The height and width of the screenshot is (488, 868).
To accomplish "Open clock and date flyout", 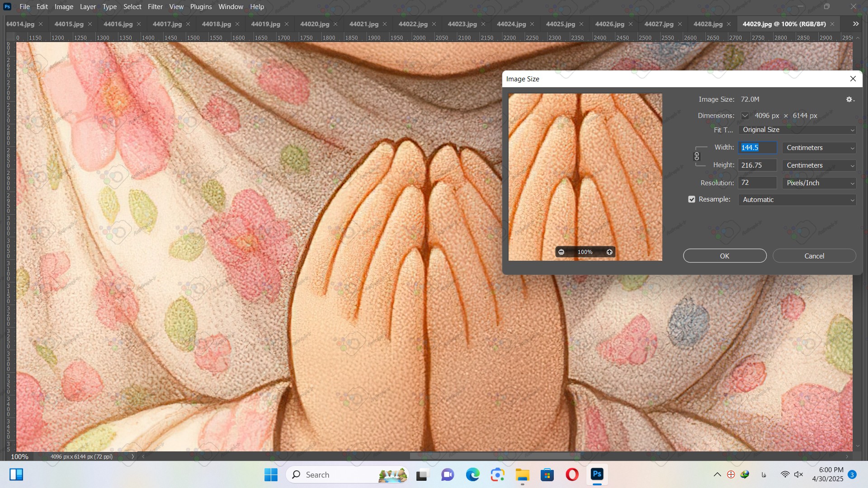I will [x=827, y=474].
